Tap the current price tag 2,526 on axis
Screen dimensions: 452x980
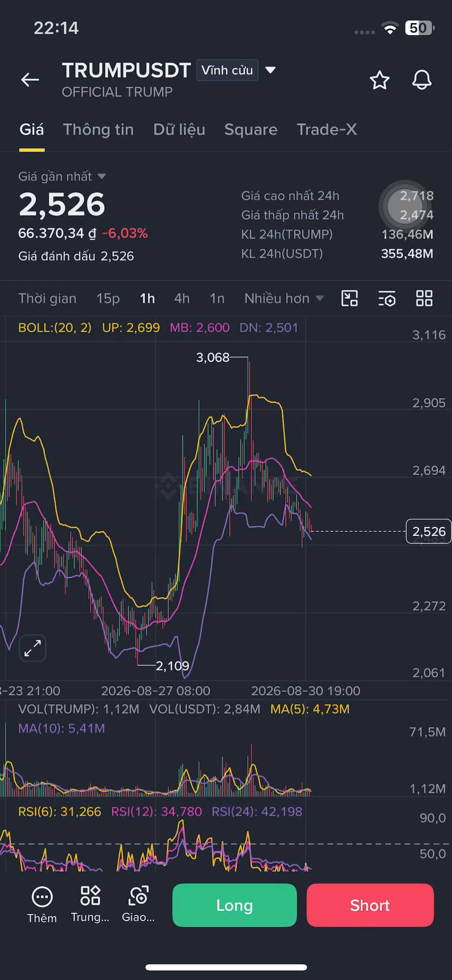pos(429,531)
